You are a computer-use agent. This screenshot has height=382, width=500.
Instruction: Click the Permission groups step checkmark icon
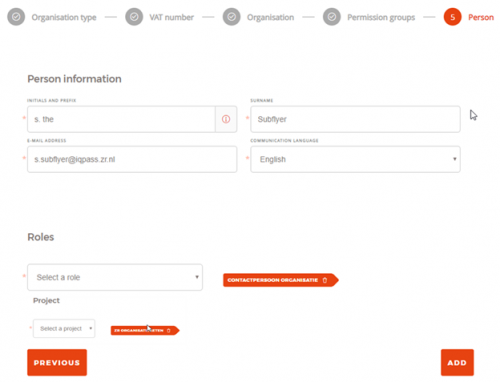332,17
